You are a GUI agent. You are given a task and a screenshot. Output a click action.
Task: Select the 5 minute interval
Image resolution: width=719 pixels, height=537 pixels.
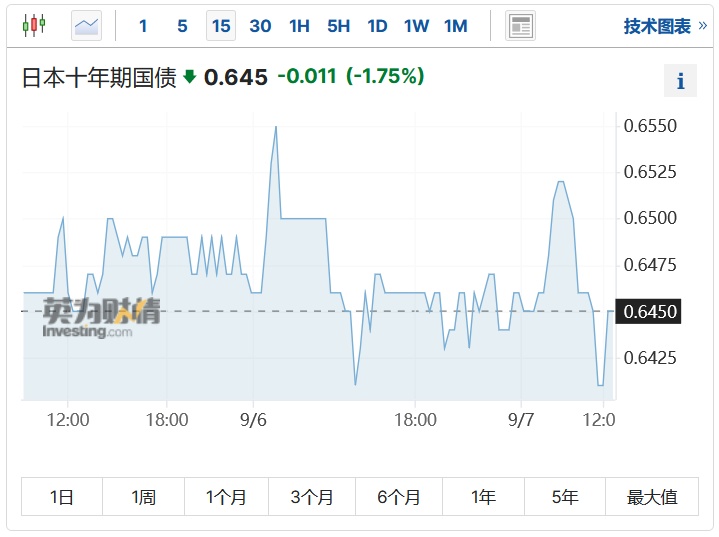coord(182,26)
